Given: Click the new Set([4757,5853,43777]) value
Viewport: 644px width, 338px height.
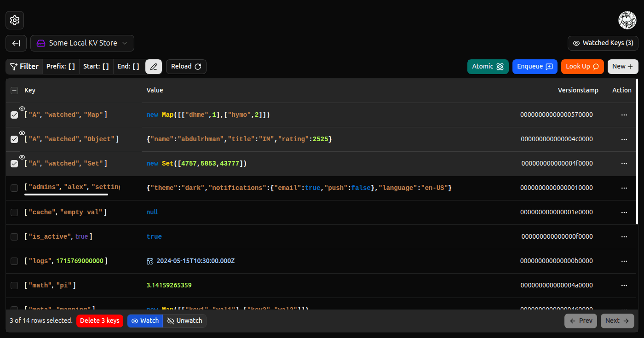Looking at the screenshot, I should (197, 164).
